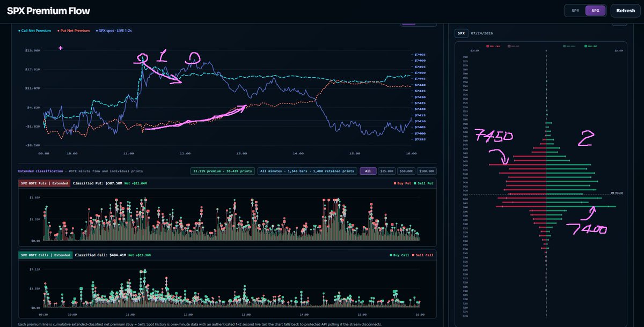The height and width of the screenshot is (327, 644).
Task: Click the $7465 price axis label
Action: 420,55
